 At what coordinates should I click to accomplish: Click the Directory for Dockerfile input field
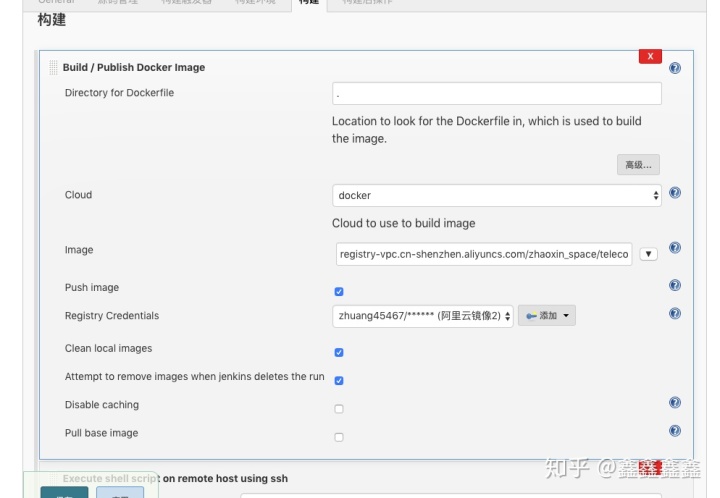pyautogui.click(x=496, y=94)
